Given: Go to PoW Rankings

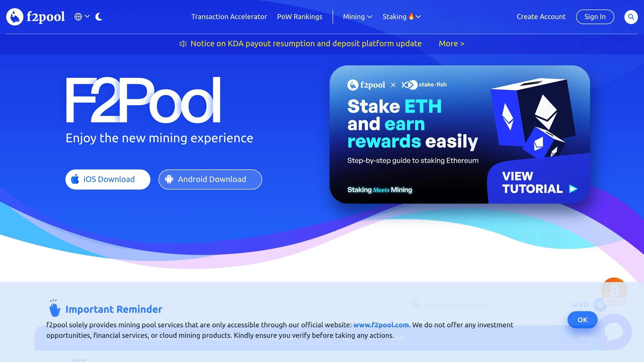Looking at the screenshot, I should 299,17.
